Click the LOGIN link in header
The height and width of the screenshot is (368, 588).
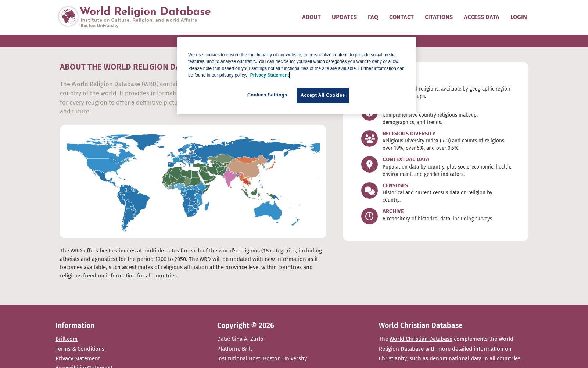tap(519, 17)
